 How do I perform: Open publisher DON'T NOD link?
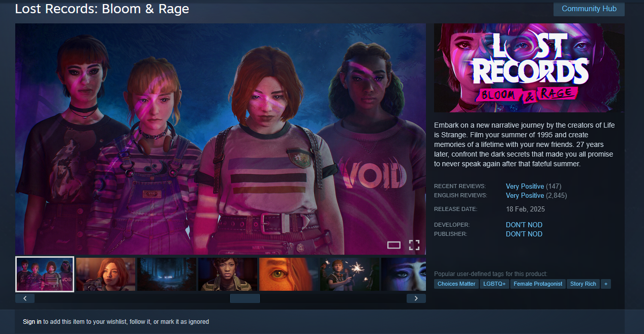pyautogui.click(x=524, y=234)
